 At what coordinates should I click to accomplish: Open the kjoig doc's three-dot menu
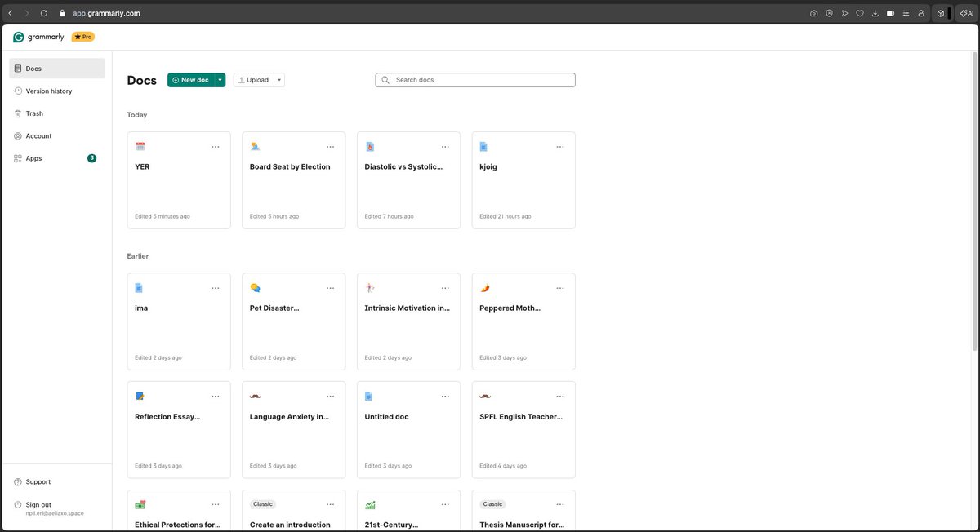pos(560,147)
